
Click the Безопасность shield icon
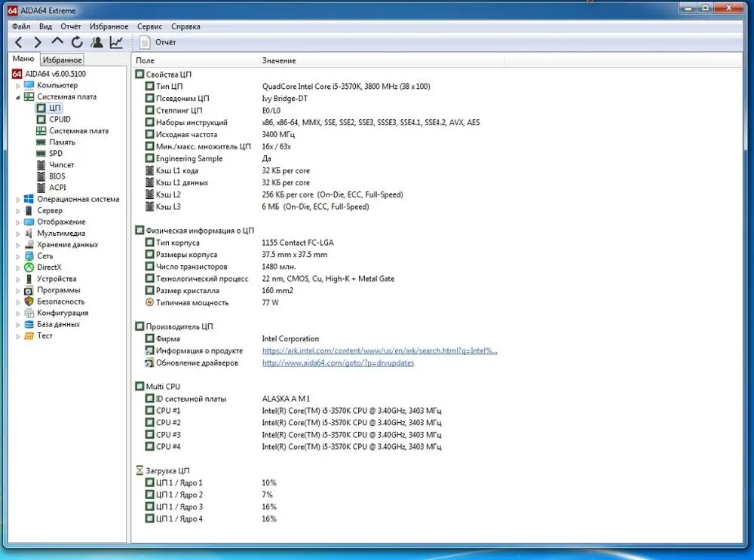click(x=29, y=301)
